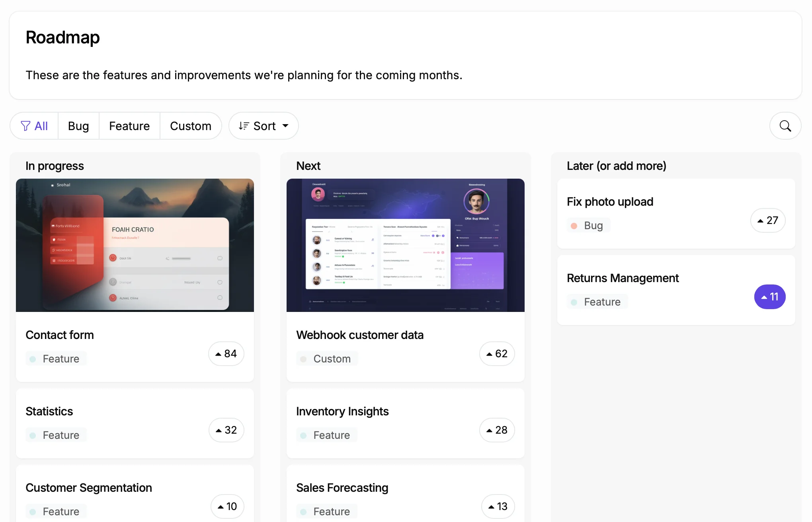Open the search with the magnifier icon
The image size is (812, 522).
(x=785, y=126)
